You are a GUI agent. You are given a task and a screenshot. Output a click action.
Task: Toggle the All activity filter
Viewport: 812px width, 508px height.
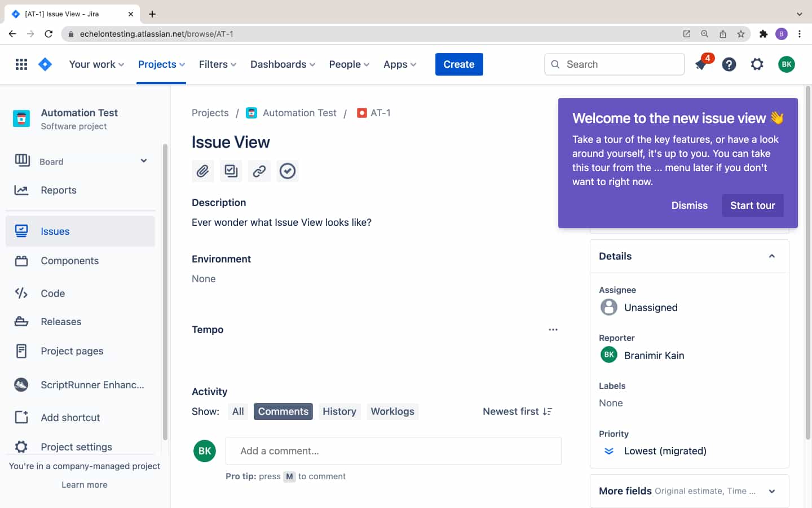pos(237,411)
